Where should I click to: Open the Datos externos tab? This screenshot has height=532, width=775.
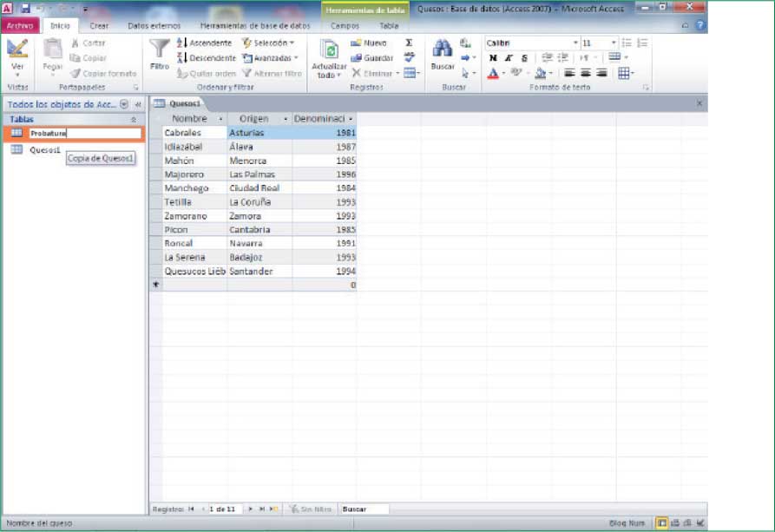[154, 26]
